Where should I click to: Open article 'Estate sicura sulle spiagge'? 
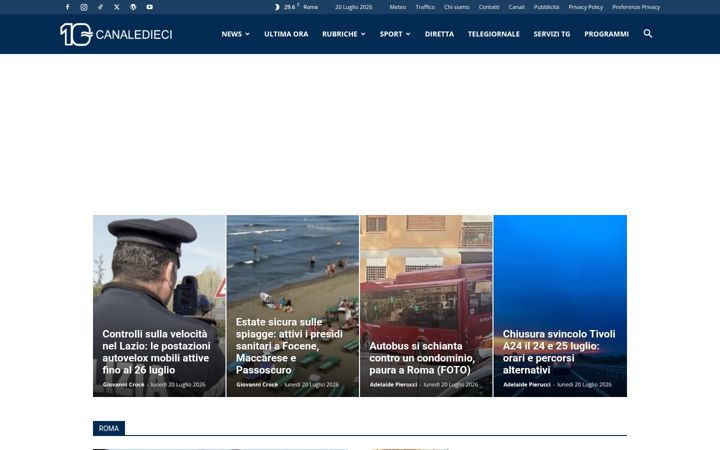point(289,346)
